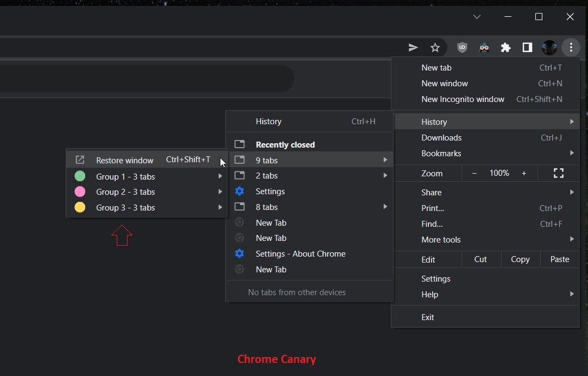Click Restore window option
This screenshot has height=376, width=588.
125,160
